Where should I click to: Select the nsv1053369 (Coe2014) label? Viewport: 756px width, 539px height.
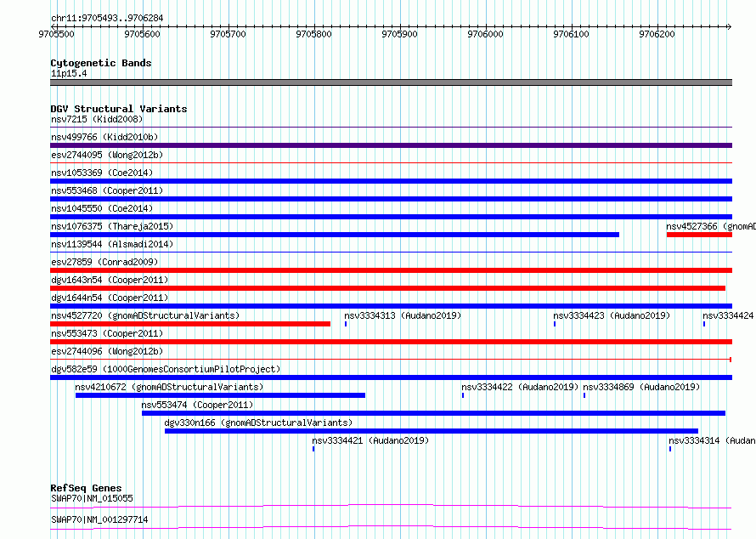(102, 173)
